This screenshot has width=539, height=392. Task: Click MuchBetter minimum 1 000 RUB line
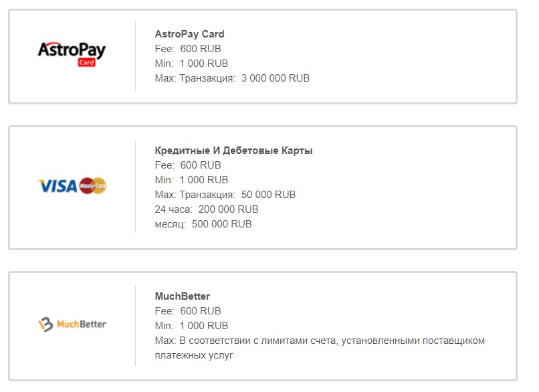point(191,326)
